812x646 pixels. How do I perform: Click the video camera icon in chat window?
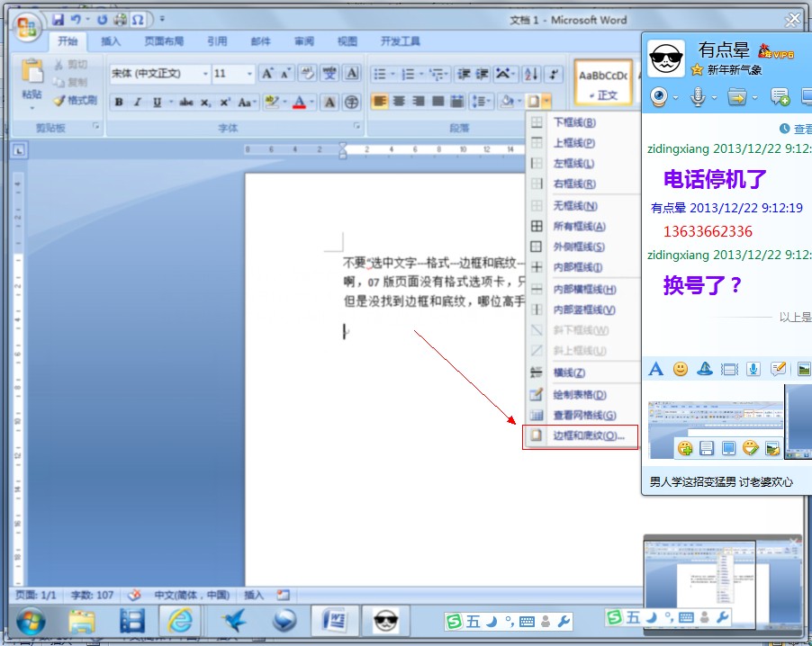tap(659, 97)
